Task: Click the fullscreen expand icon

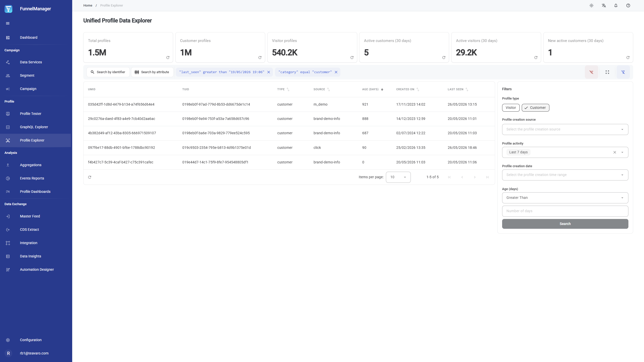Action: click(607, 72)
